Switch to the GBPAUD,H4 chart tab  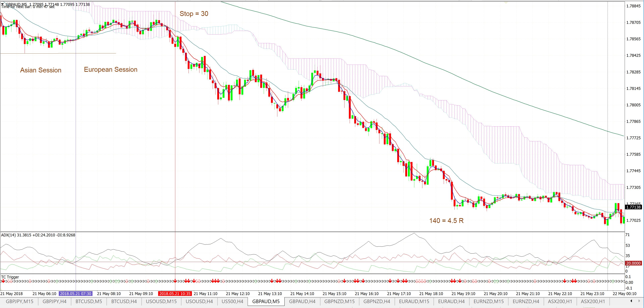[302, 301]
